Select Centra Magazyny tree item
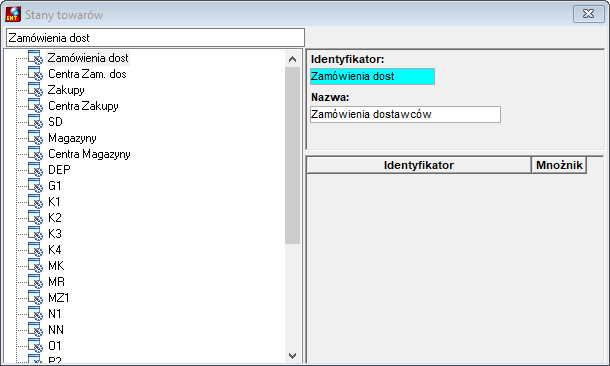The height and width of the screenshot is (366, 610). pyautogui.click(x=89, y=154)
